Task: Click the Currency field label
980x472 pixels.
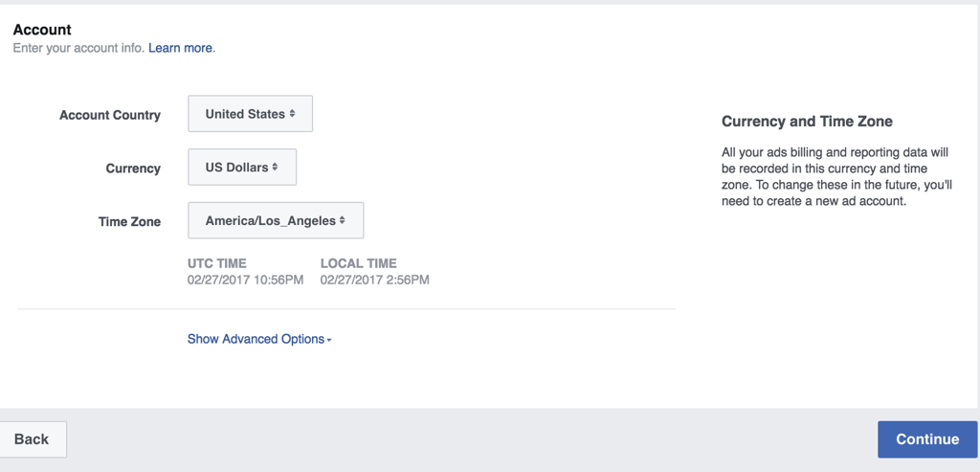Action: (133, 169)
